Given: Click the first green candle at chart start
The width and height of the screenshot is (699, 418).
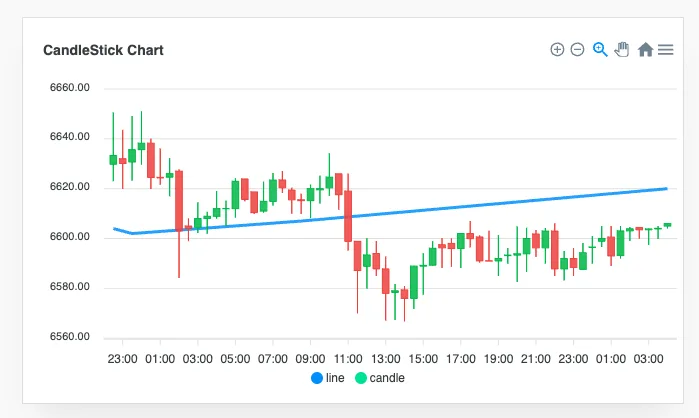Looking at the screenshot, I should (113, 160).
